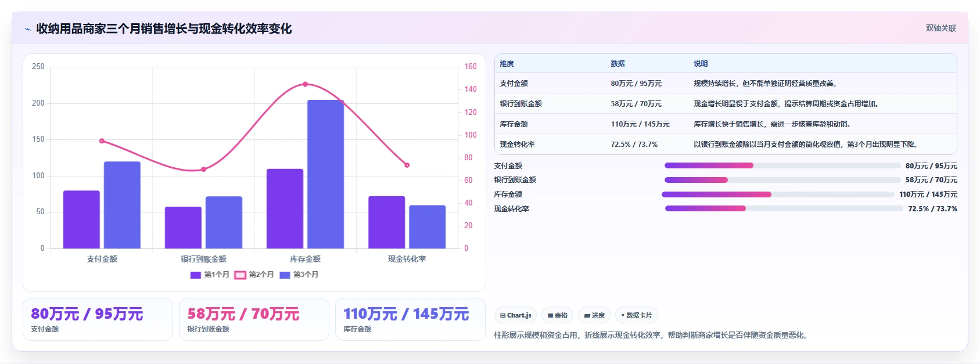
Task: Click the note starting 库存增长快于销售增长
Action: pyautogui.click(x=774, y=124)
